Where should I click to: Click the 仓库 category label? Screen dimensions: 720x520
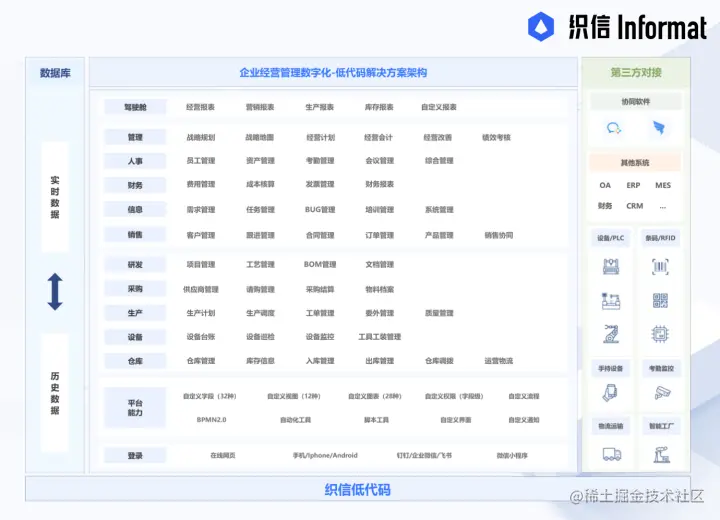(x=135, y=361)
